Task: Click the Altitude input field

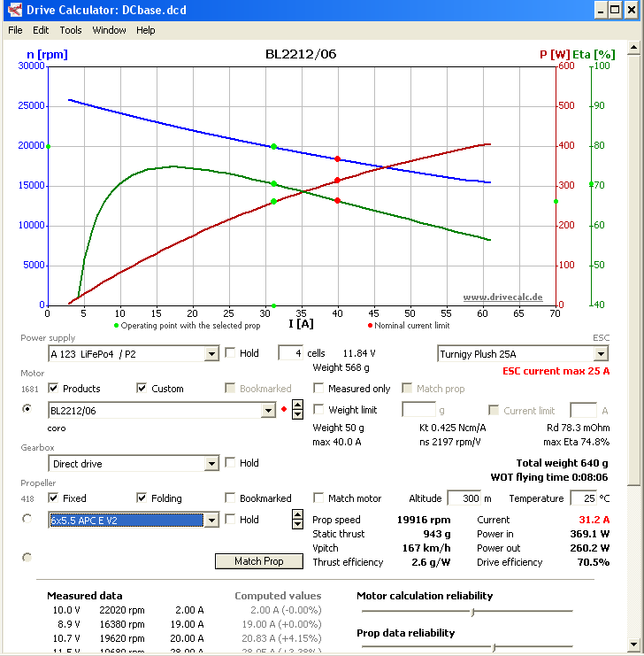Action: [x=463, y=498]
